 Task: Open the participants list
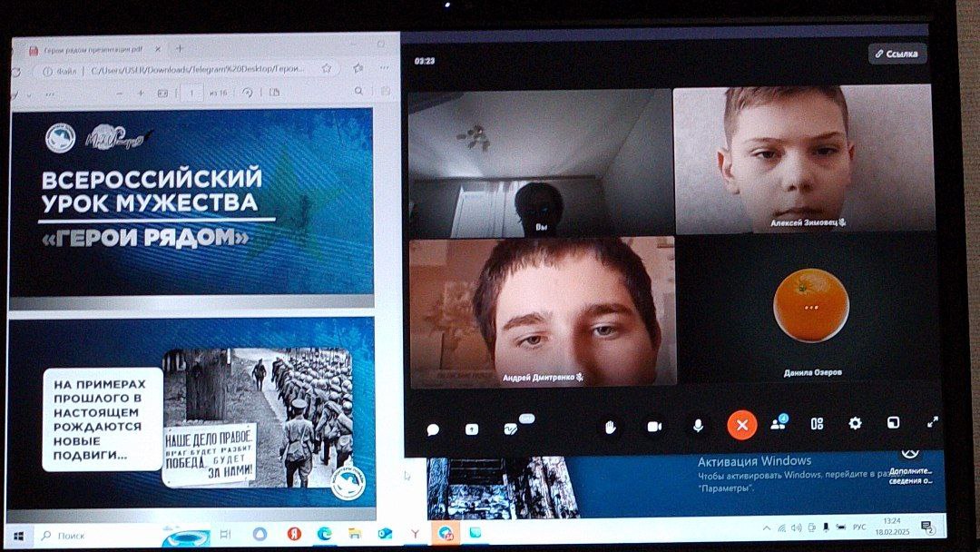779,424
